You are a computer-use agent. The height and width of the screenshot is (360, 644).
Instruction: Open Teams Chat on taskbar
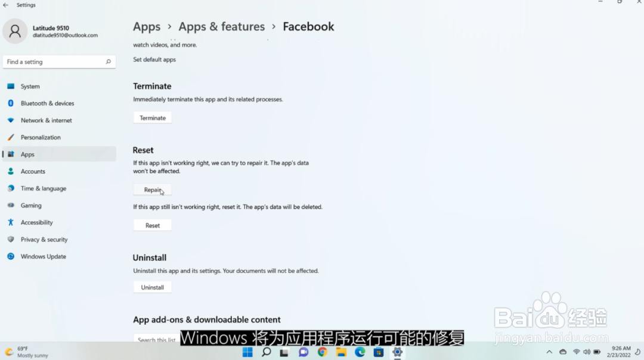click(x=304, y=352)
